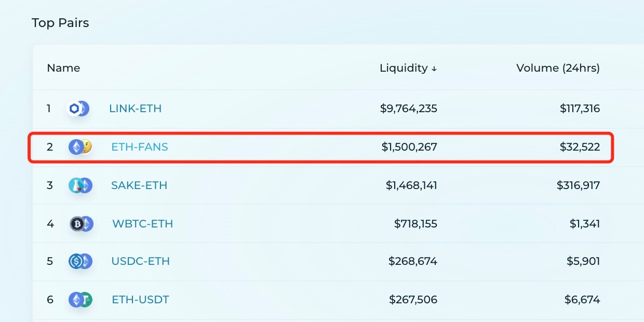Click the $1,500,267 liquidity value for ETH-FANS
This screenshot has height=322, width=644.
pyautogui.click(x=409, y=147)
